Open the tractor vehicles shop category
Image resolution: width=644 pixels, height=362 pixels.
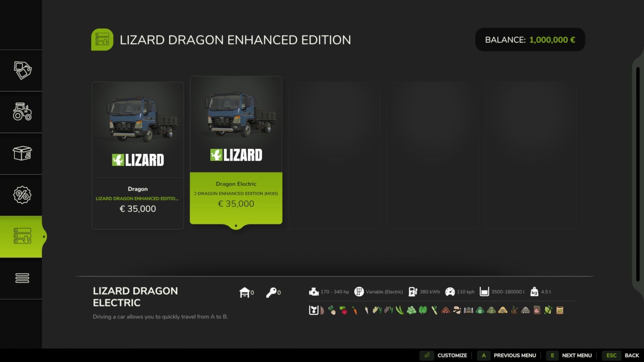tap(22, 112)
